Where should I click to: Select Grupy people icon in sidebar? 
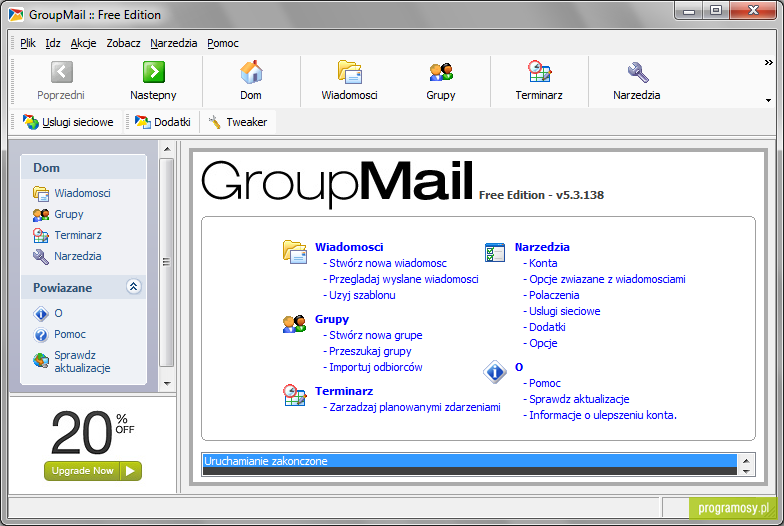point(40,214)
